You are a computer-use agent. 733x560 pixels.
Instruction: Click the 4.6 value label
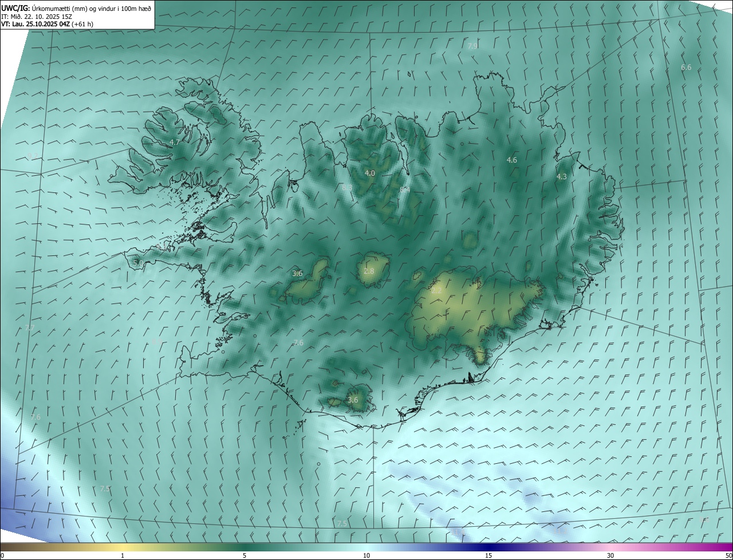tap(512, 160)
